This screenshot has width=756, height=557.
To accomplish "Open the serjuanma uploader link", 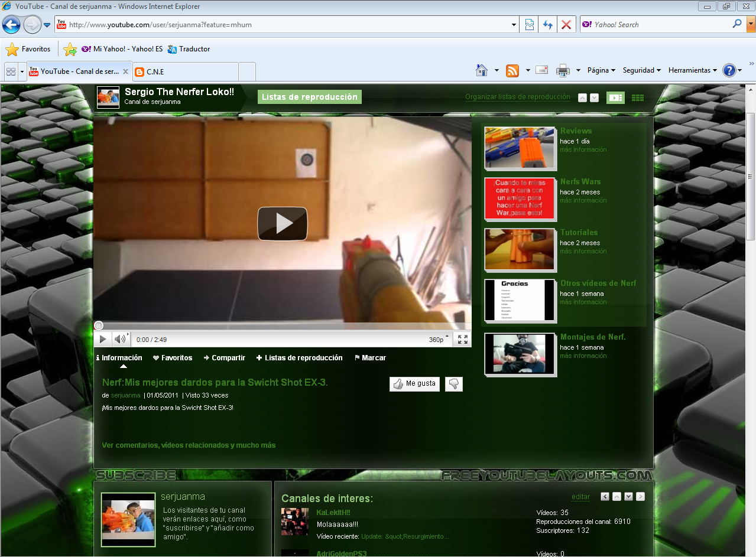I will (x=125, y=395).
